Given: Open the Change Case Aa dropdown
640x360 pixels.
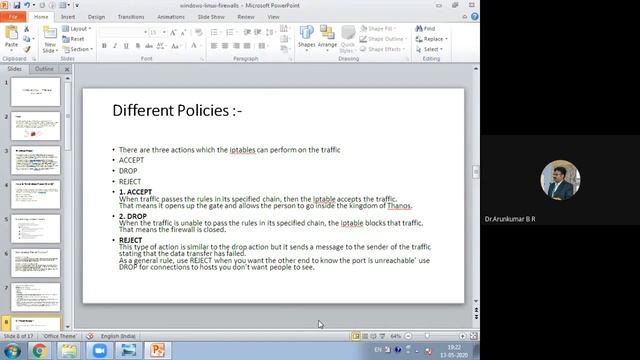Looking at the screenshot, I should click(x=176, y=46).
